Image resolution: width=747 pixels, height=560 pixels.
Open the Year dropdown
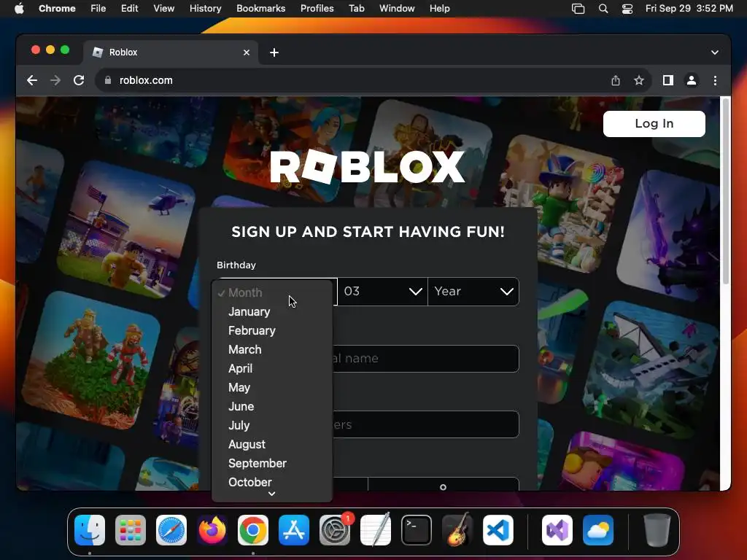(x=473, y=292)
